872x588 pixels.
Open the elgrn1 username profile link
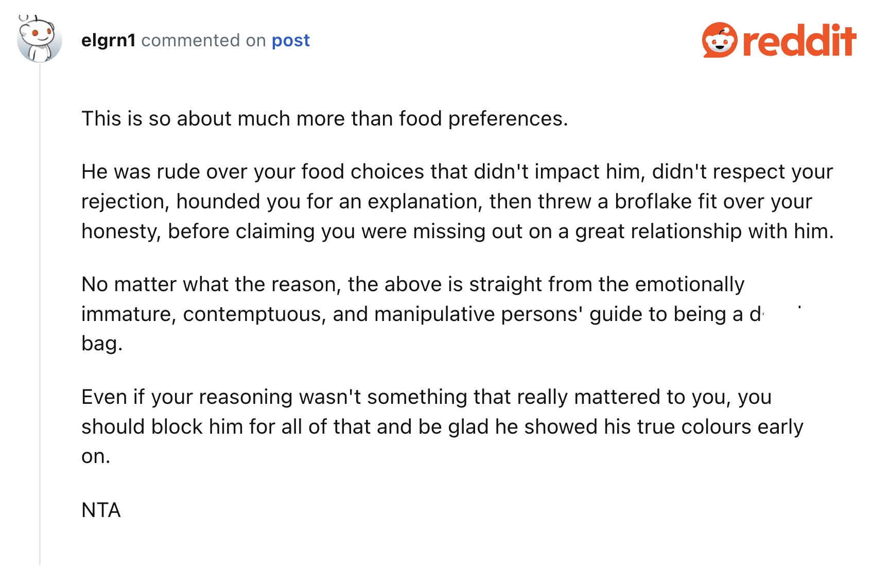click(x=108, y=40)
